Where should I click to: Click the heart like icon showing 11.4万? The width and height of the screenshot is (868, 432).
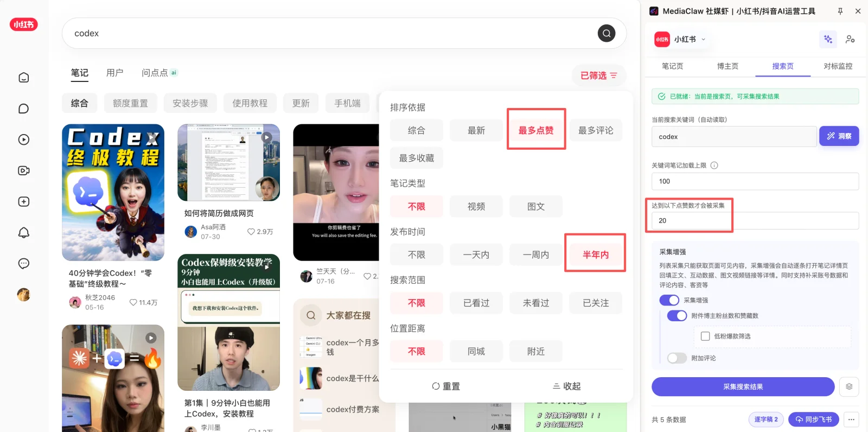coord(133,302)
